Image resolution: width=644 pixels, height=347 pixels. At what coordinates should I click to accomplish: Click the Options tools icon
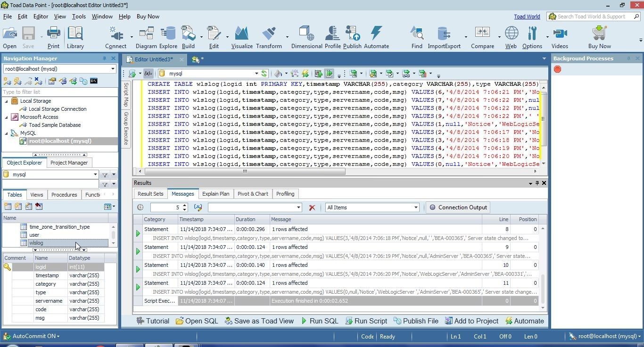(532, 37)
